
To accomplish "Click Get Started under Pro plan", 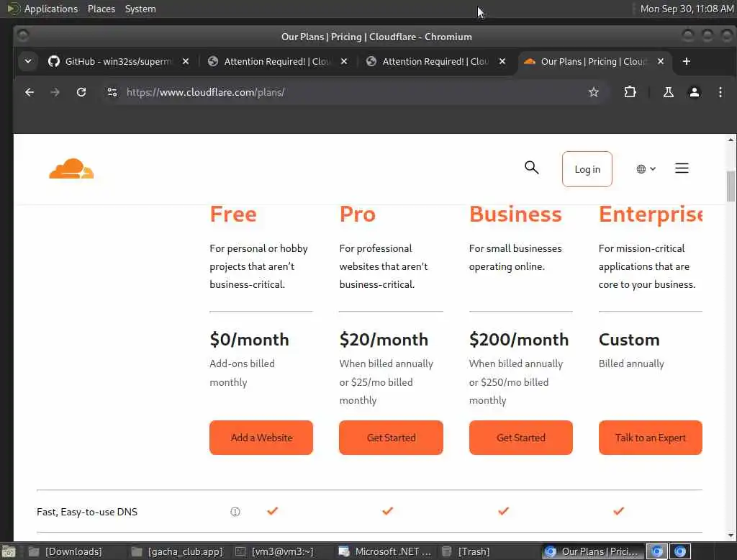I will coord(391,438).
